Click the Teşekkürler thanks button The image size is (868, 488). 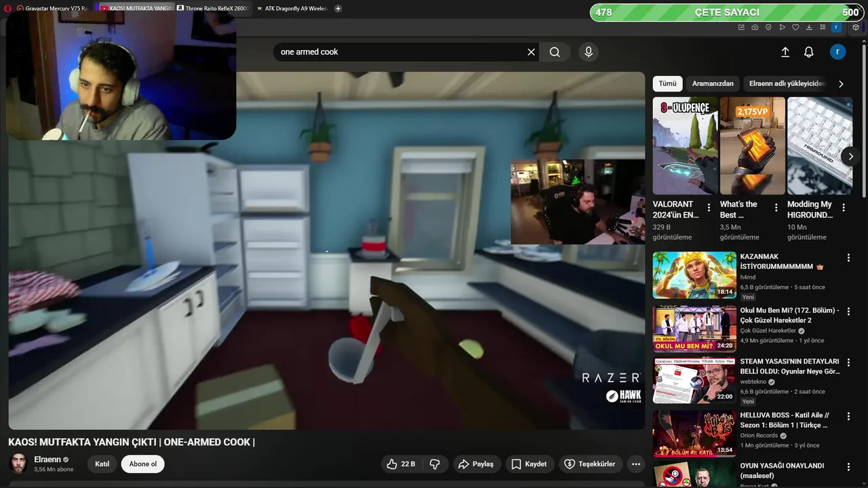tap(589, 464)
